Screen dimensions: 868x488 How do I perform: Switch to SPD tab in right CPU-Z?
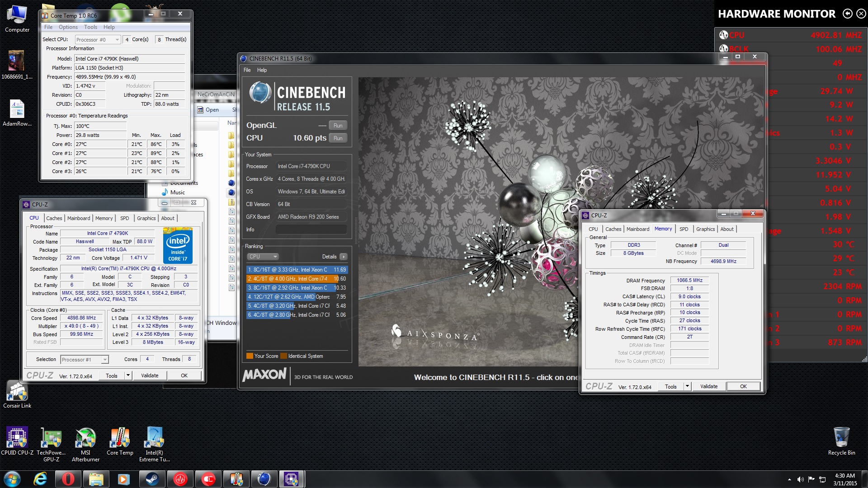click(x=684, y=229)
